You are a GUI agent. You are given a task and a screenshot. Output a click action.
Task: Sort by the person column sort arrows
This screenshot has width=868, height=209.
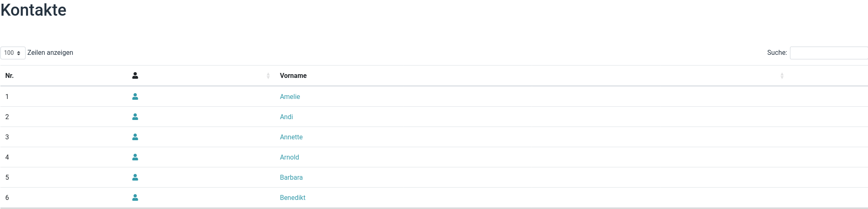pos(268,76)
